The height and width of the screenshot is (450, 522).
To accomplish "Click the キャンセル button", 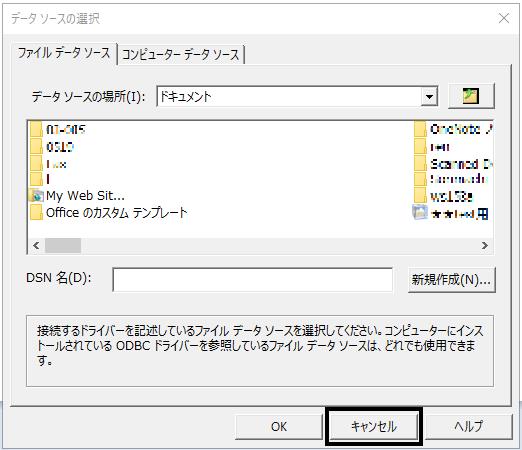I will click(x=374, y=427).
